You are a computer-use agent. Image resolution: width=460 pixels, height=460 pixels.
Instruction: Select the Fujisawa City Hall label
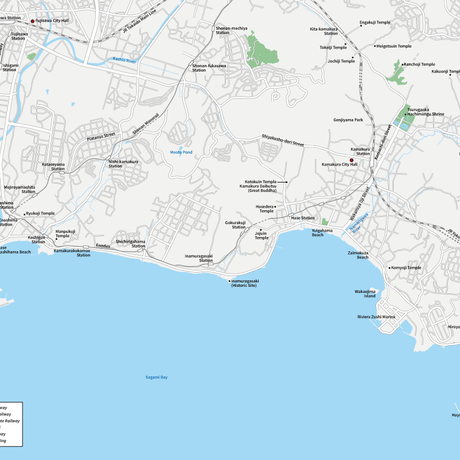pyautogui.click(x=52, y=21)
